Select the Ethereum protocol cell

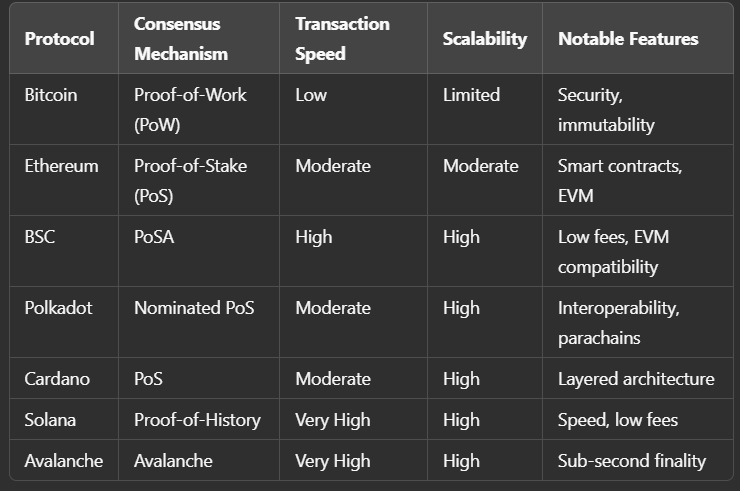(61, 166)
